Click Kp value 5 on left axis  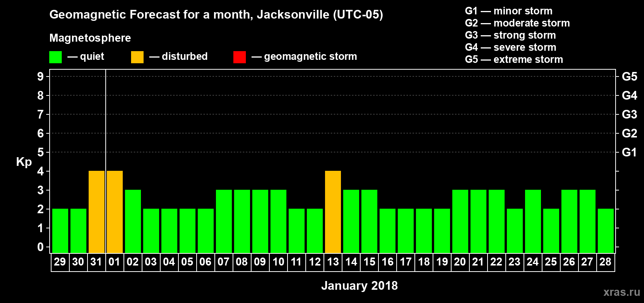(41, 152)
